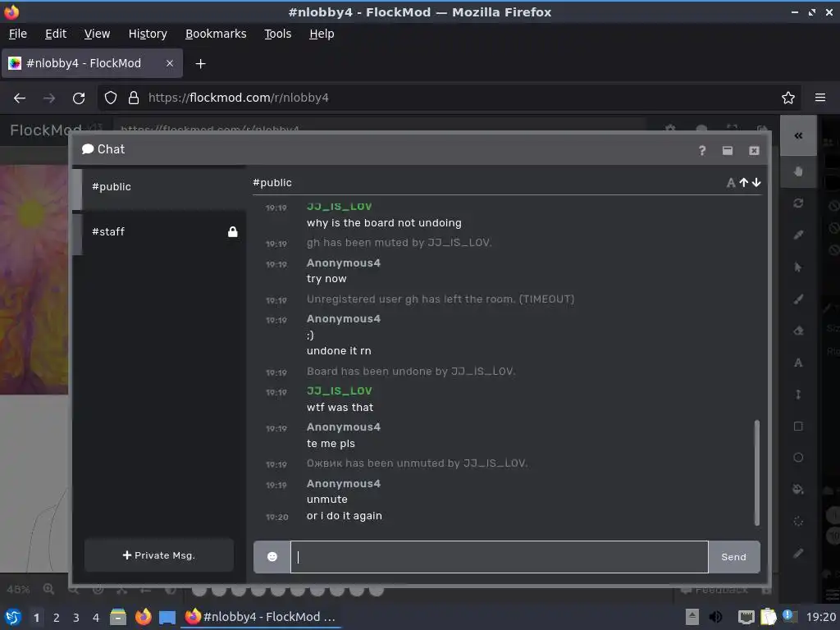Select the Paint Bucket fill tool
The width and height of the screenshot is (840, 630).
point(798,489)
